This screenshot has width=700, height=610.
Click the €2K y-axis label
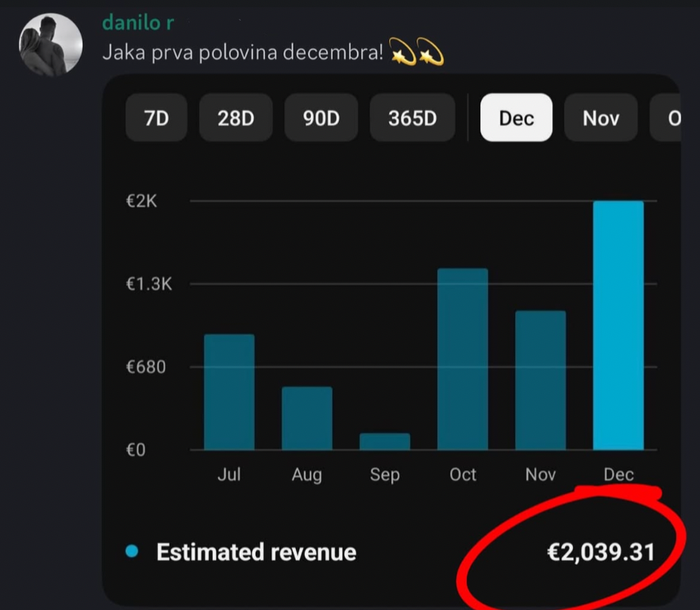[x=141, y=201]
